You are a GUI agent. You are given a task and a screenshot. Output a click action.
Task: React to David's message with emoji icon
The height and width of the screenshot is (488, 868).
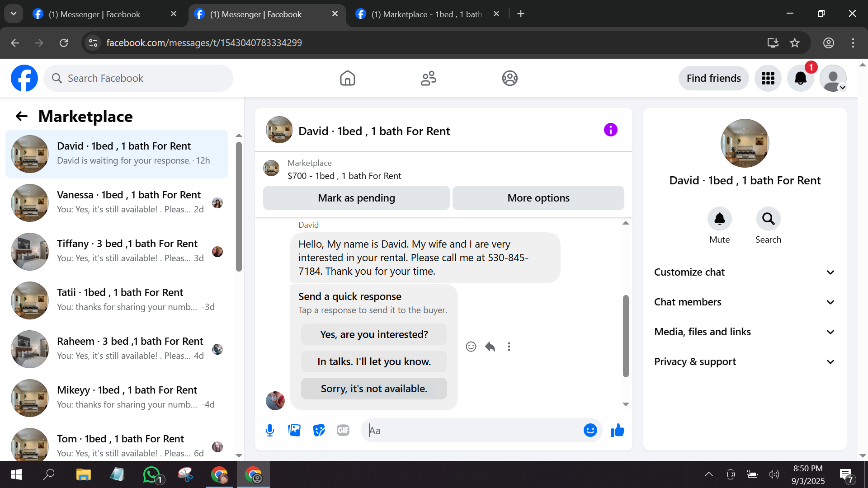click(x=471, y=347)
